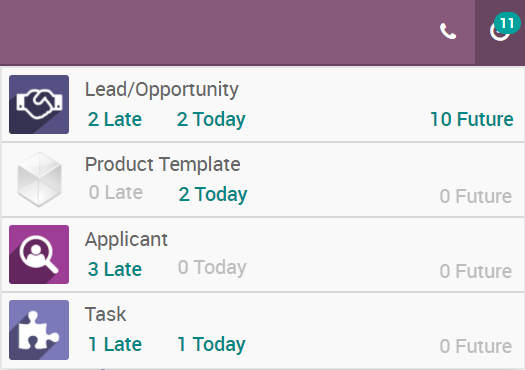Click 0 Today under Applicant

click(212, 268)
